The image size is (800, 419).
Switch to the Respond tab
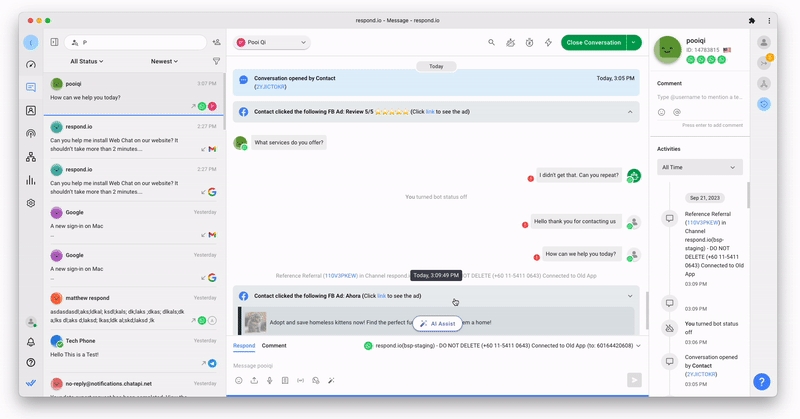coord(244,345)
